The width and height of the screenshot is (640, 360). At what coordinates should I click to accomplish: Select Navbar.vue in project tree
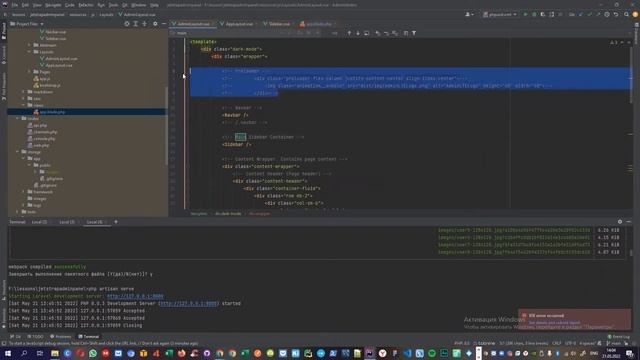tap(56, 32)
